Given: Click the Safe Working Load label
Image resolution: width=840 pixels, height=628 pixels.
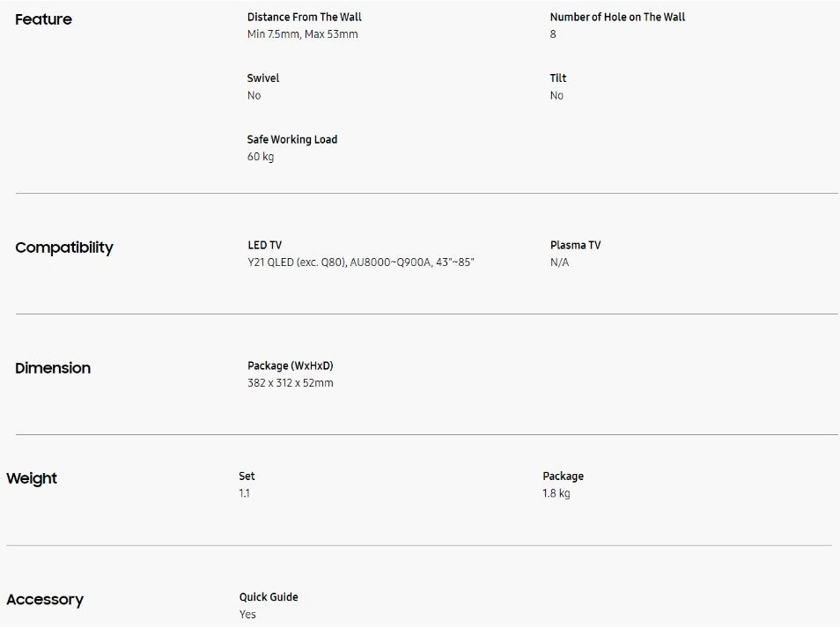Looking at the screenshot, I should (292, 139).
